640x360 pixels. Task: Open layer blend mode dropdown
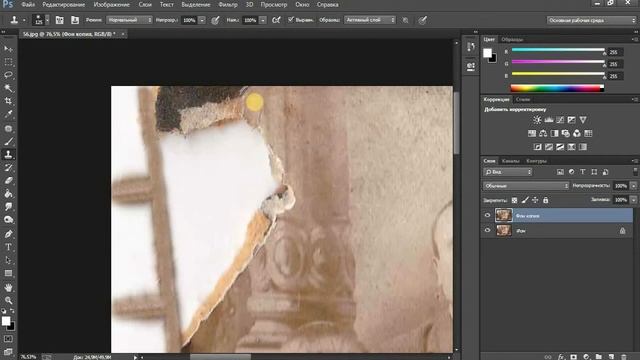pos(526,186)
